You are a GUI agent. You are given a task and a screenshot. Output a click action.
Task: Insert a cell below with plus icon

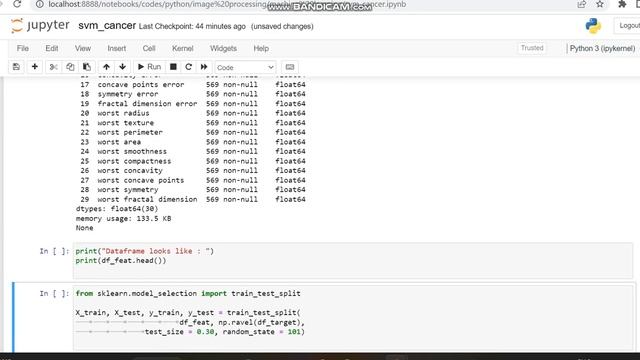[35, 67]
